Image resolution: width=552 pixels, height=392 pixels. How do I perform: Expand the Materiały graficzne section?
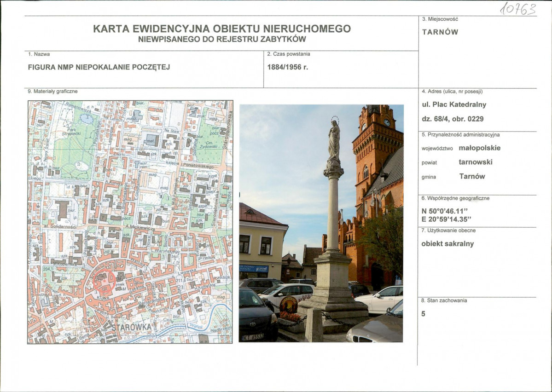53,91
